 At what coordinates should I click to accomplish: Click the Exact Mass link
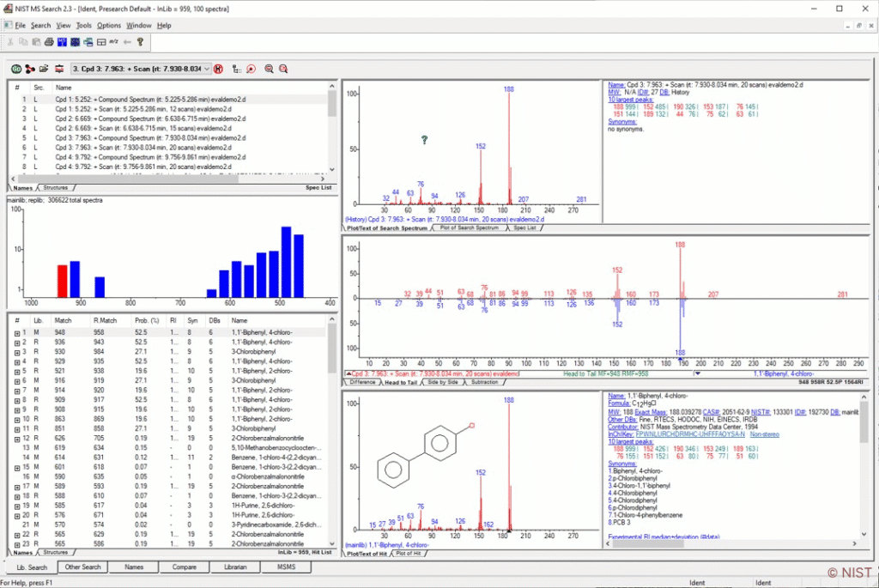tap(652, 412)
